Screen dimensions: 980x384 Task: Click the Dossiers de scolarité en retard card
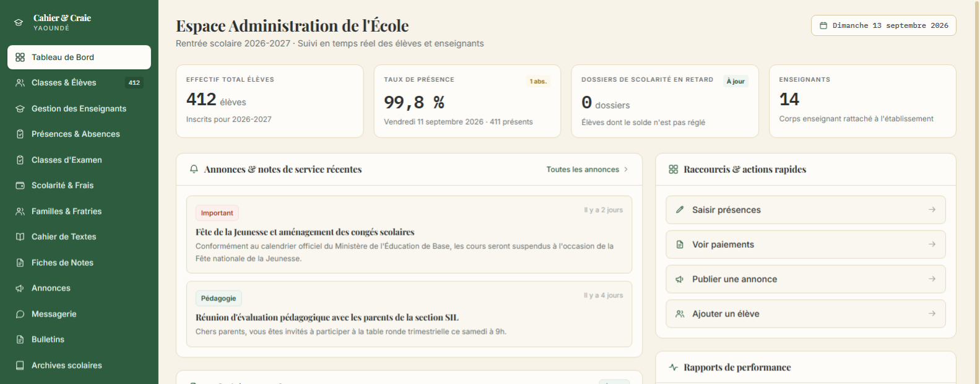tap(665, 101)
